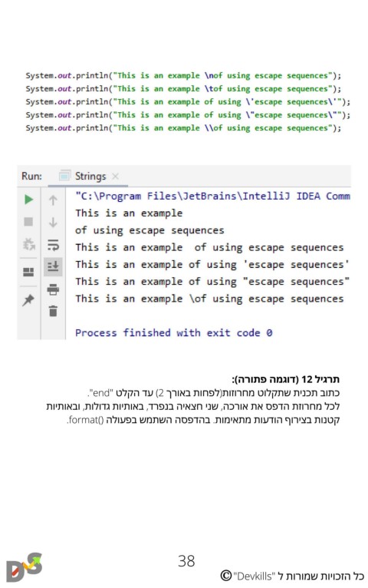This screenshot has width=368, height=588.
Task: Click the gray Stop square icon
Action: [28, 222]
